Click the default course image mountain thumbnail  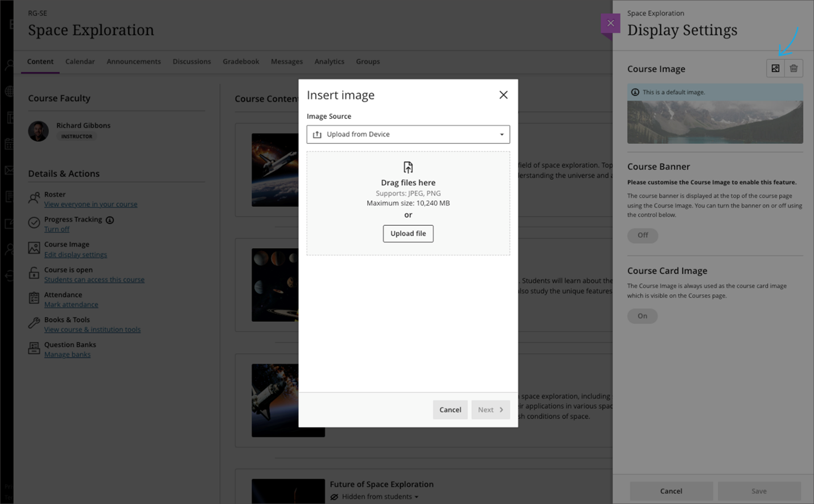tap(715, 121)
